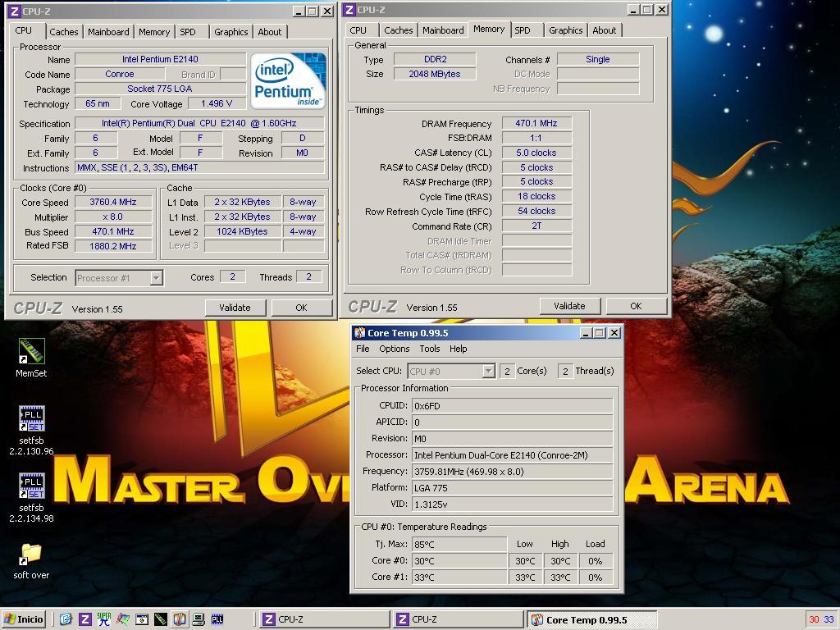The image size is (840, 630).
Task: Open the Processor #1 selection dropdown
Action: [x=157, y=277]
